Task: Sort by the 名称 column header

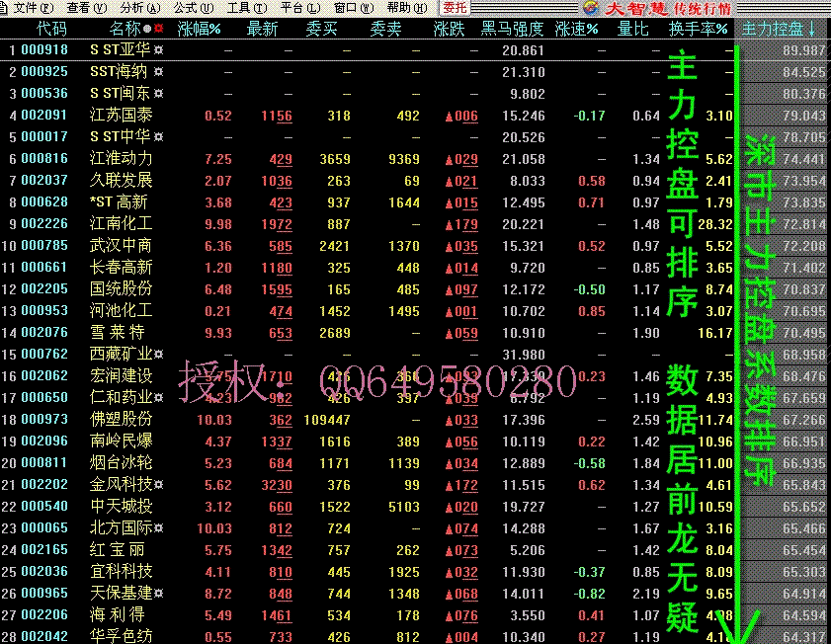Action: point(125,29)
